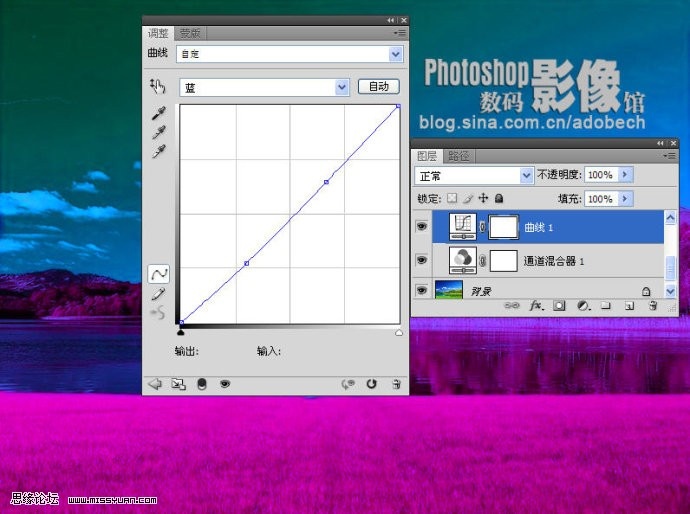Reset curves to defaults
The height and width of the screenshot is (514, 690).
[x=371, y=384]
